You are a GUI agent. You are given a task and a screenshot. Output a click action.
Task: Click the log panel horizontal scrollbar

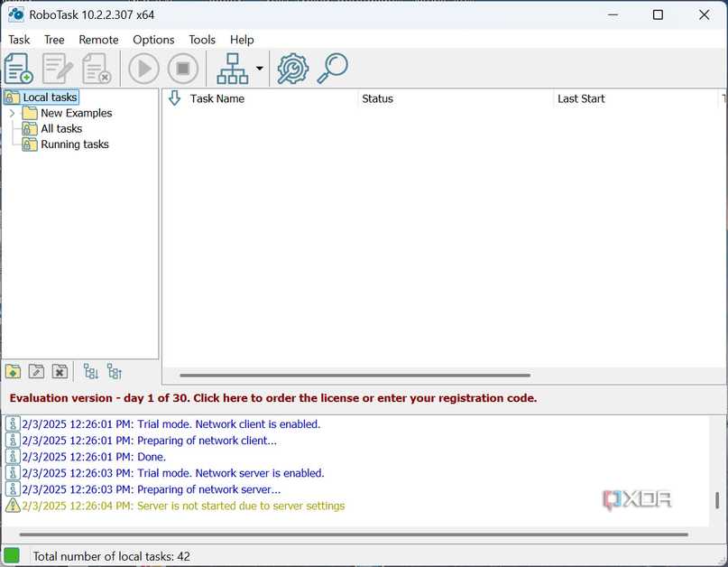point(354,534)
